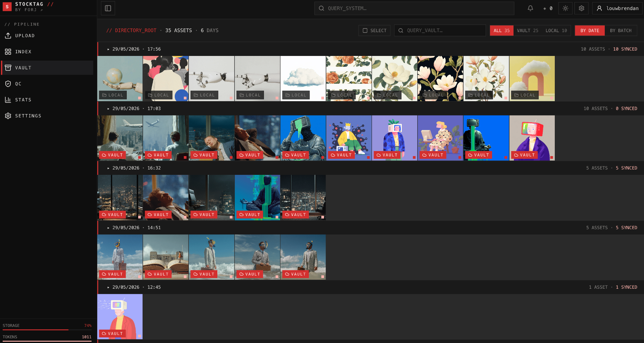Click the 0 SYNCED status text

[x=627, y=109]
